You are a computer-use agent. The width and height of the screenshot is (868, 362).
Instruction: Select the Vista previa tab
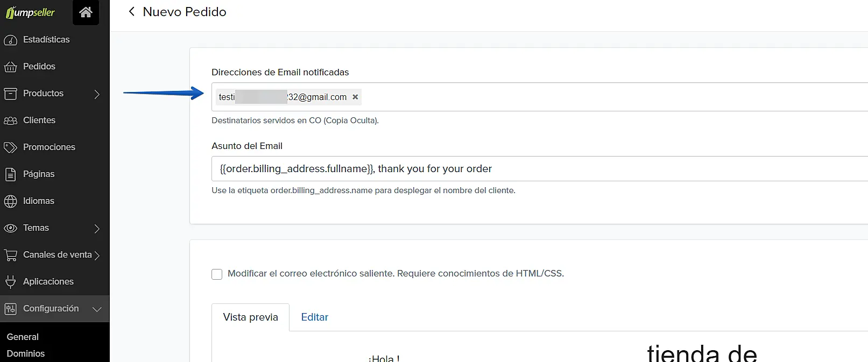(x=250, y=317)
